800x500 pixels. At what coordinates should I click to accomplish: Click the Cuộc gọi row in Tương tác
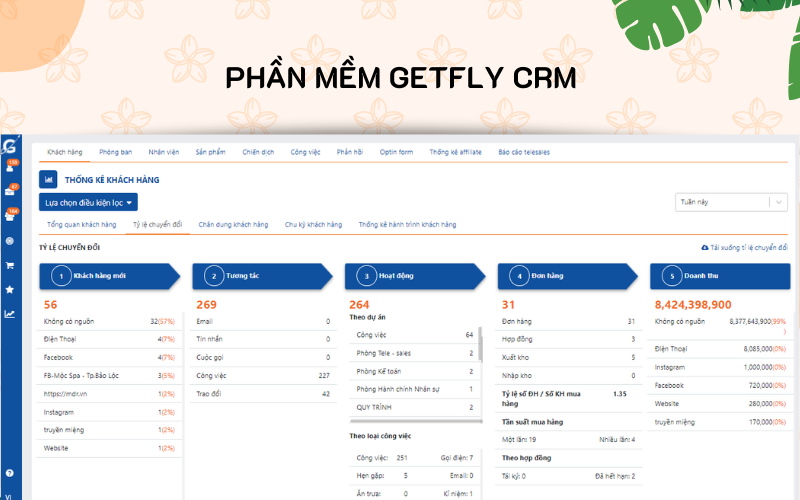[x=263, y=357]
